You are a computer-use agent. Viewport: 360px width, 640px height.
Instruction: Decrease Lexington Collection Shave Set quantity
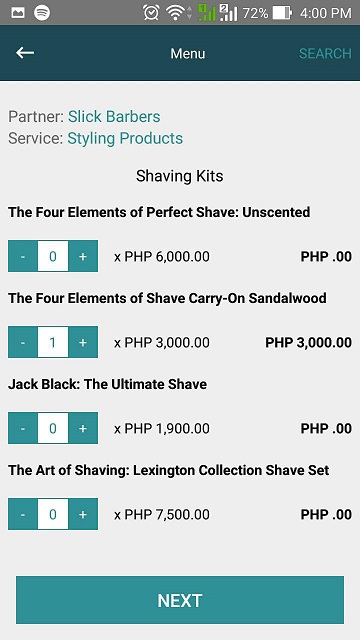23,514
